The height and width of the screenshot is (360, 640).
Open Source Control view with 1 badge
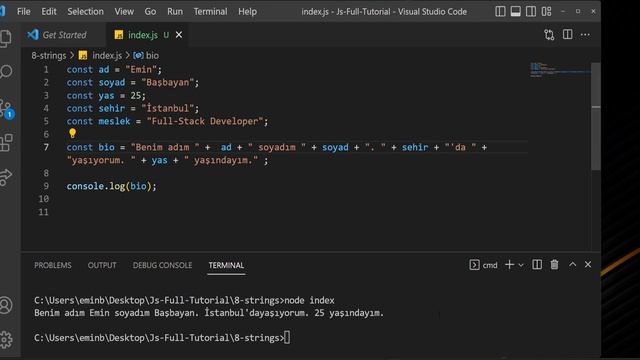coord(7,108)
